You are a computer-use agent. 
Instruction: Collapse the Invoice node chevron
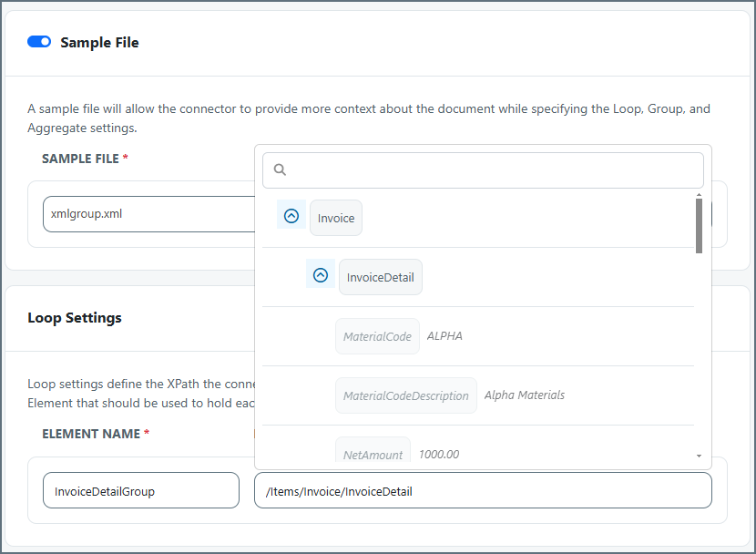click(x=291, y=217)
